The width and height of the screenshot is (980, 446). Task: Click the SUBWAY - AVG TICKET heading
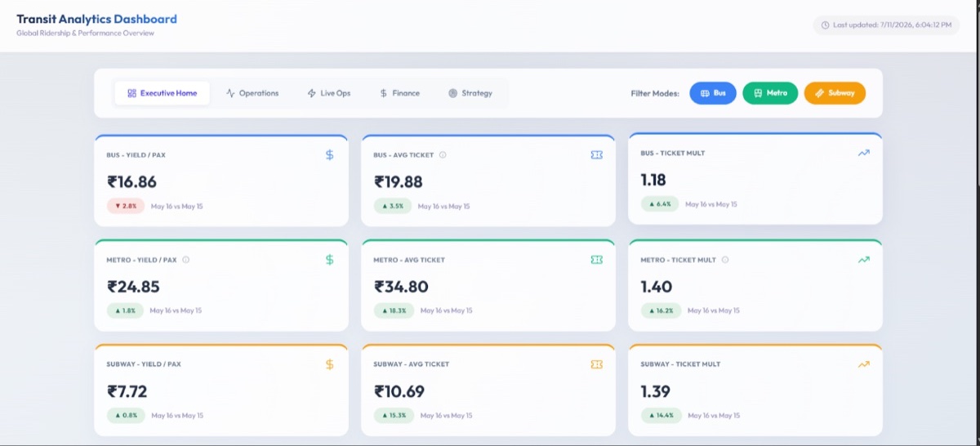click(412, 364)
